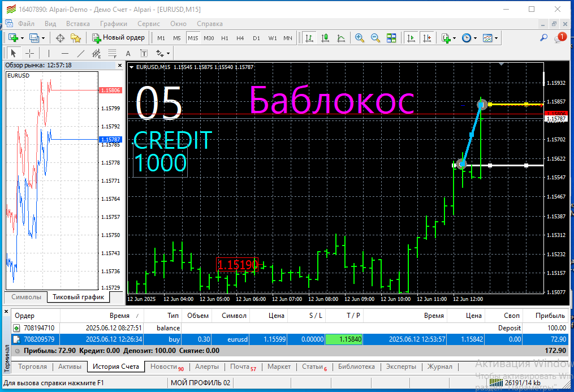Expand the Profiles dropdown arrow
This screenshot has height=392, width=574.
point(43,38)
